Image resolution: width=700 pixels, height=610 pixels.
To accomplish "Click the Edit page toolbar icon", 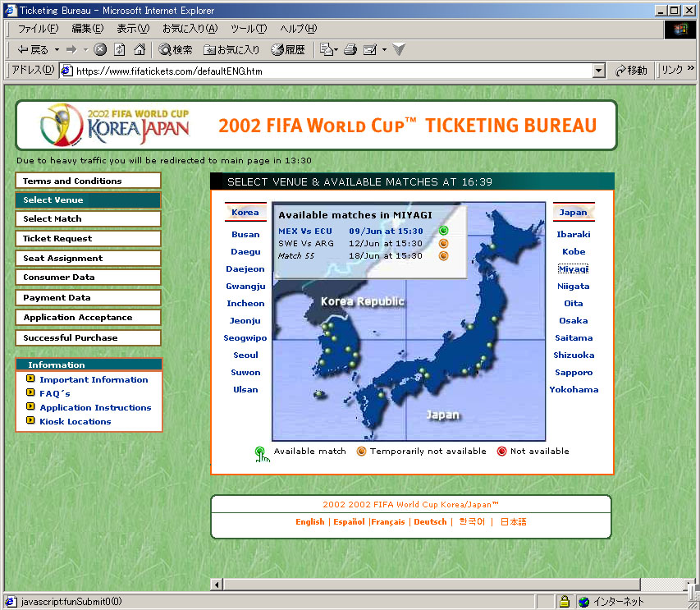I will [370, 49].
